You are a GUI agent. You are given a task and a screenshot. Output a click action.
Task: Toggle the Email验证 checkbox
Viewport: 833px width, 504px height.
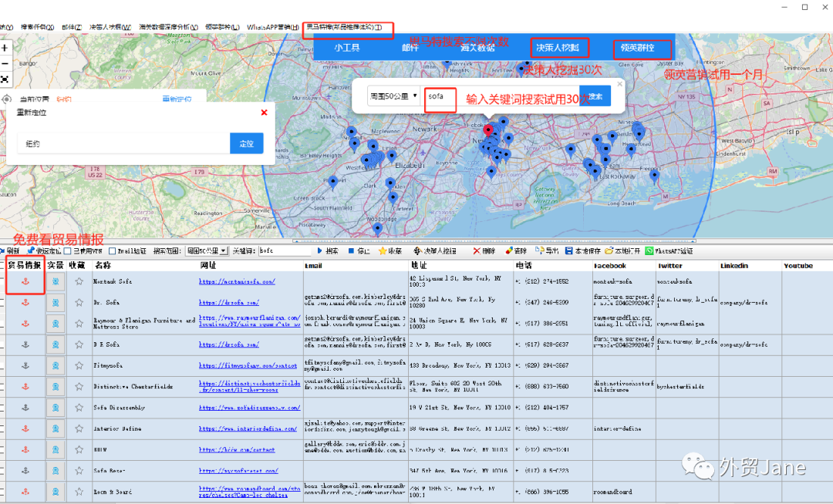click(112, 251)
